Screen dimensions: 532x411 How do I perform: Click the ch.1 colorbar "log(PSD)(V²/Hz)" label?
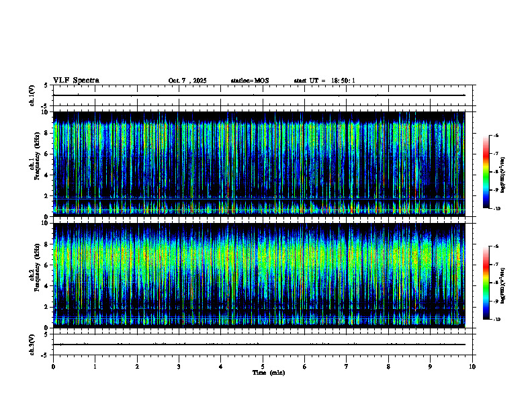coord(503,175)
